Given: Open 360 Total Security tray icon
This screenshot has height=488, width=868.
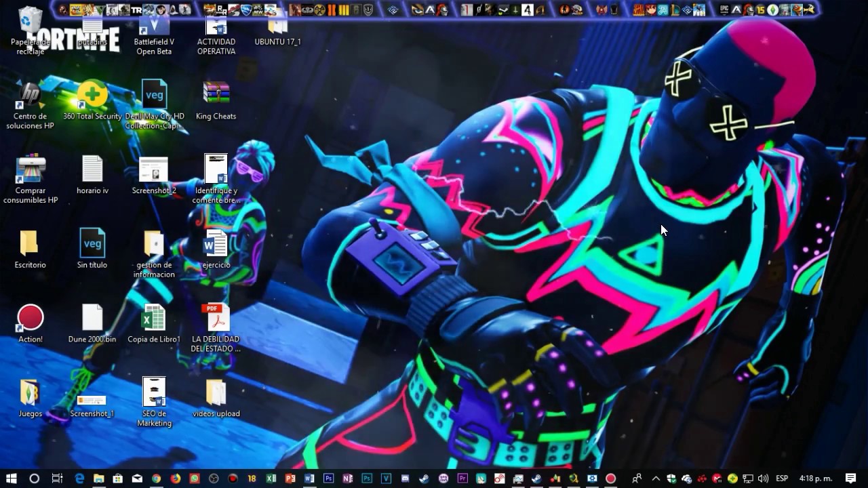Looking at the screenshot, I should [x=732, y=479].
